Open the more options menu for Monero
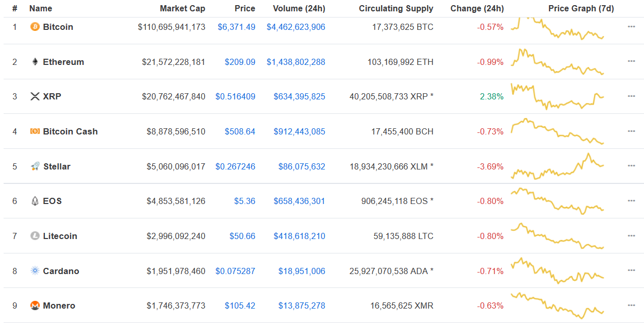 point(631,305)
